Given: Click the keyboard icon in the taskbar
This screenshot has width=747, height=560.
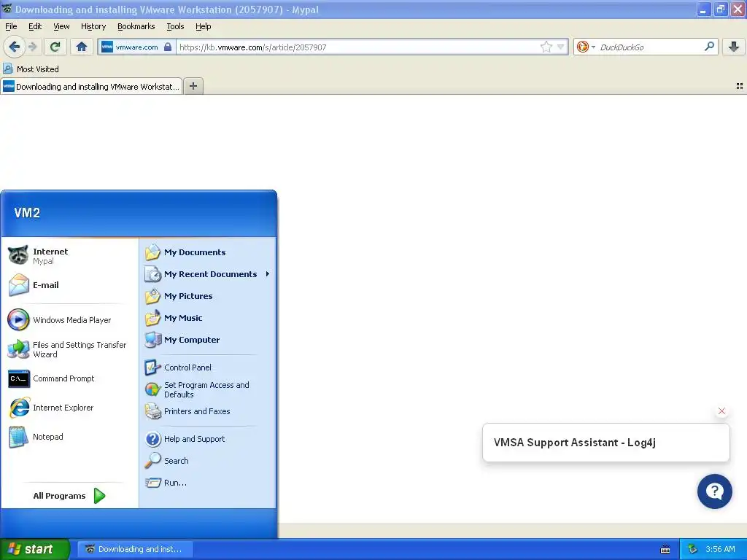Looking at the screenshot, I should click(x=665, y=550).
